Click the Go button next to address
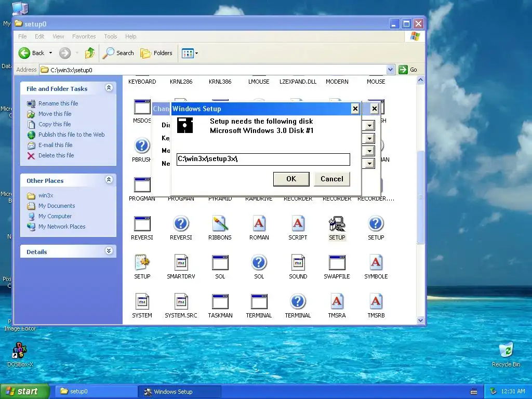The height and width of the screenshot is (399, 532). [x=408, y=70]
